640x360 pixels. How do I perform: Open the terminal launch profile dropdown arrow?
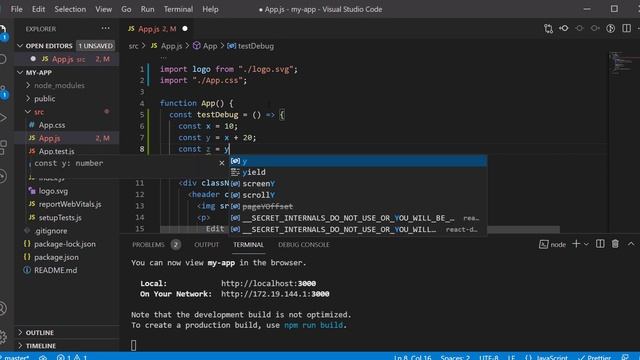click(586, 244)
